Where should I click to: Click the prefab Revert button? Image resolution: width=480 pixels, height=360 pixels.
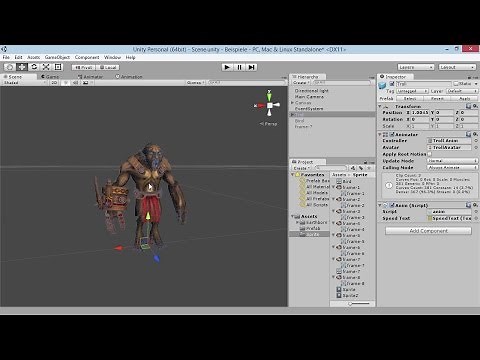437,98
